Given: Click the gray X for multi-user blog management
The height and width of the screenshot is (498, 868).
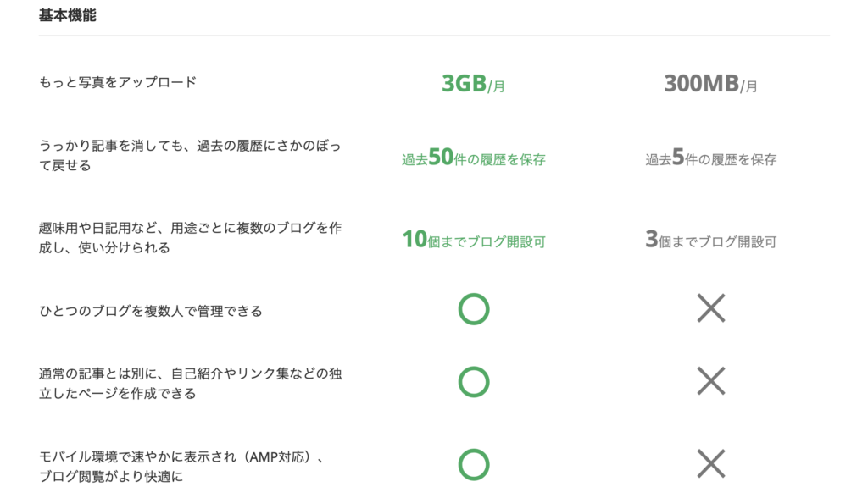Looking at the screenshot, I should [710, 309].
